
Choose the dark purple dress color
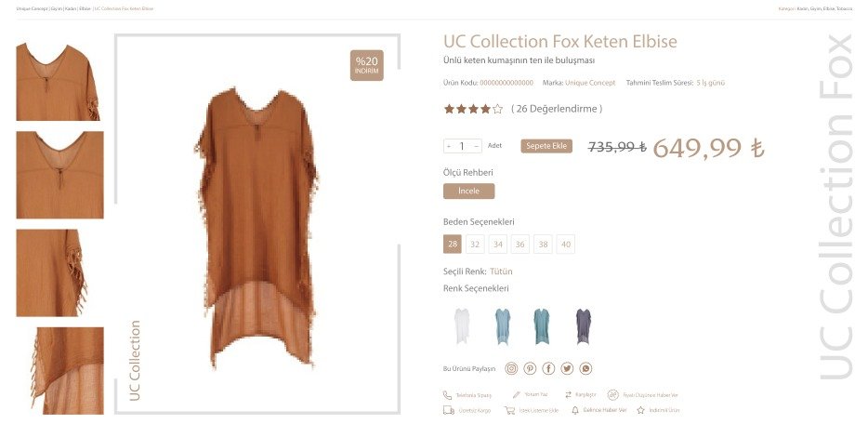click(x=583, y=325)
